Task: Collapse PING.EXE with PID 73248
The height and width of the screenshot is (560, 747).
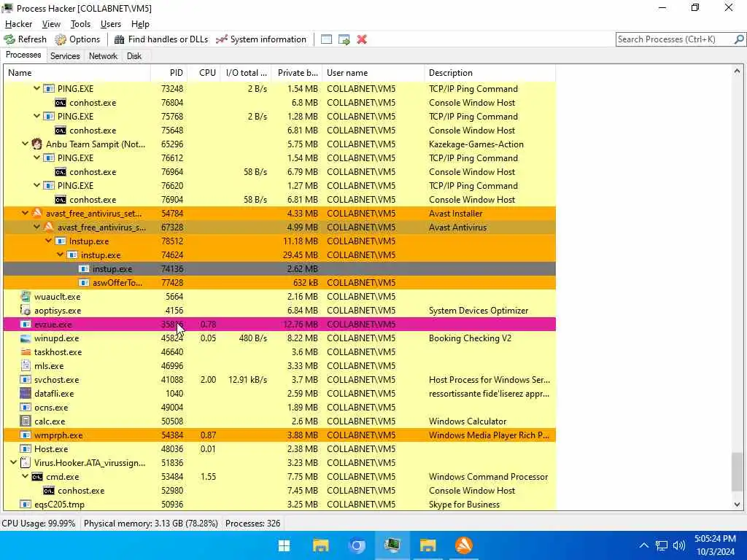Action: click(x=36, y=88)
